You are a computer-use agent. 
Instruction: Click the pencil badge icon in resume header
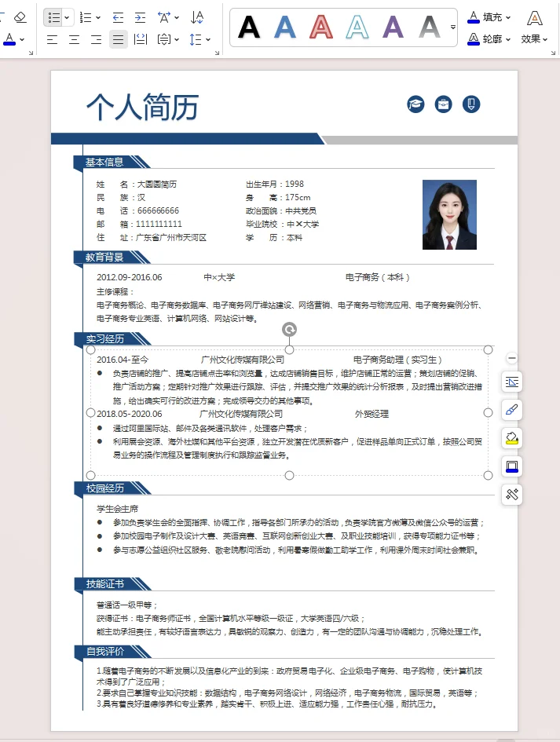[x=471, y=104]
